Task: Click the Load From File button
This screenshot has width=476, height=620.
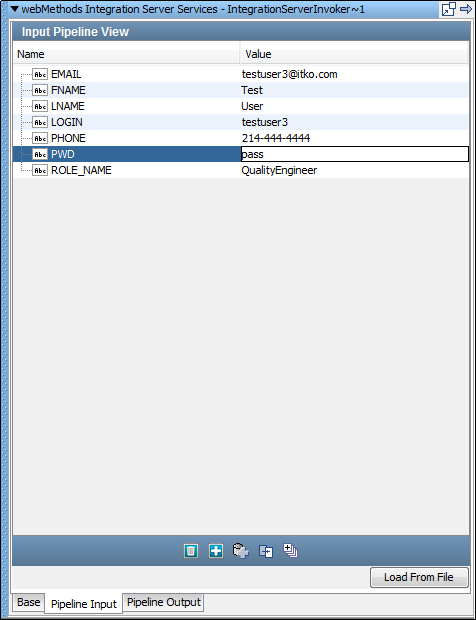Action: (419, 577)
